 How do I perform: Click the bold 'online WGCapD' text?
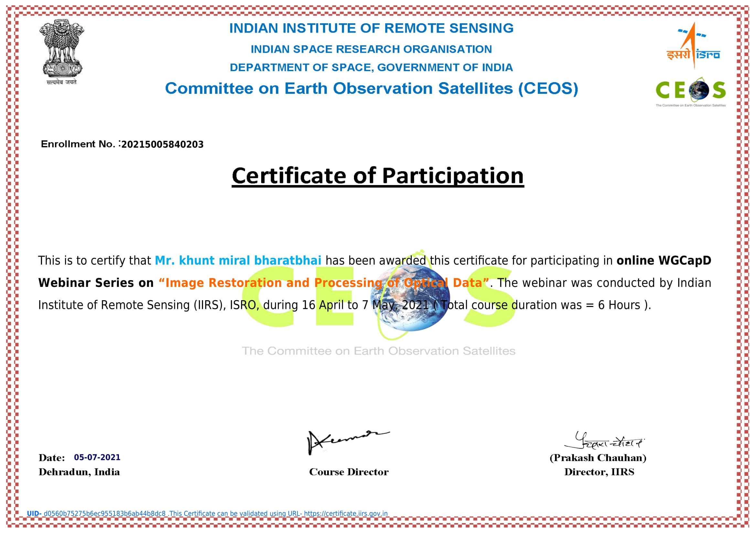pos(664,261)
